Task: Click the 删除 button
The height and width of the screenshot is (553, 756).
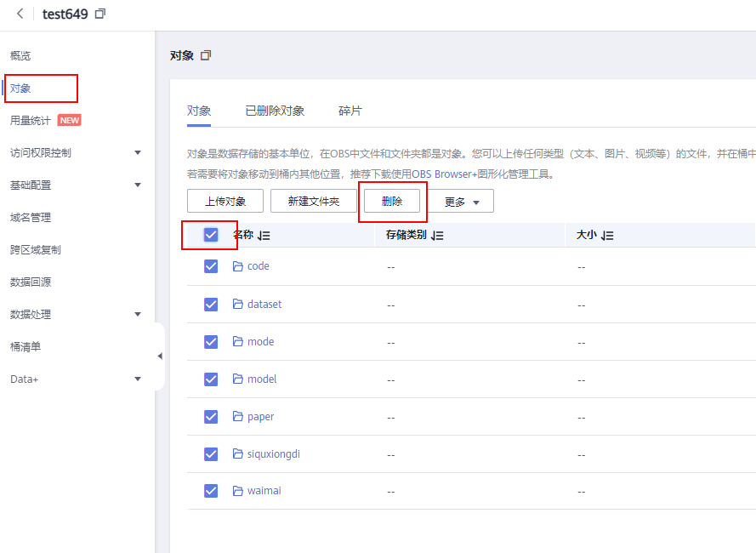Action: point(392,202)
